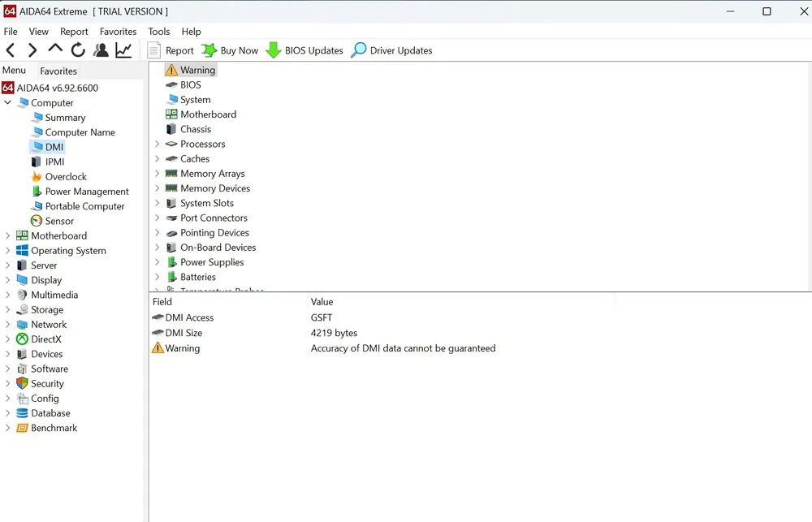Viewport: 812px width, 522px height.
Task: Expand the Processors DMI node
Action: coord(158,144)
